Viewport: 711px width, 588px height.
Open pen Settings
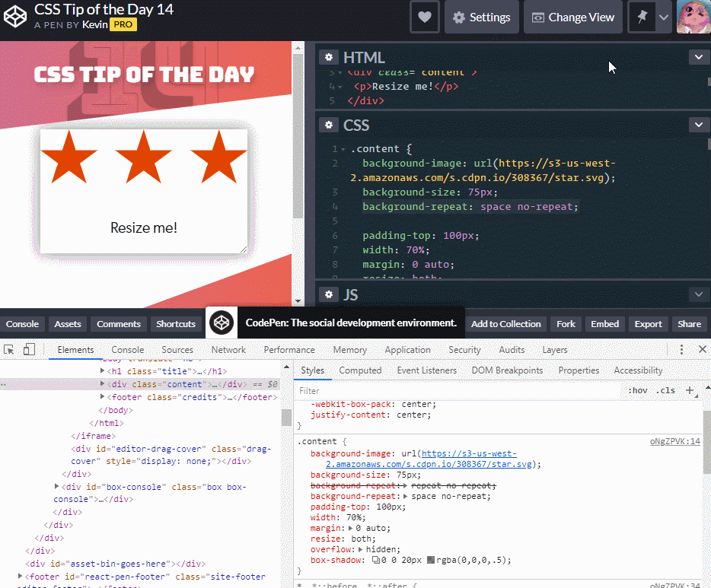(482, 17)
